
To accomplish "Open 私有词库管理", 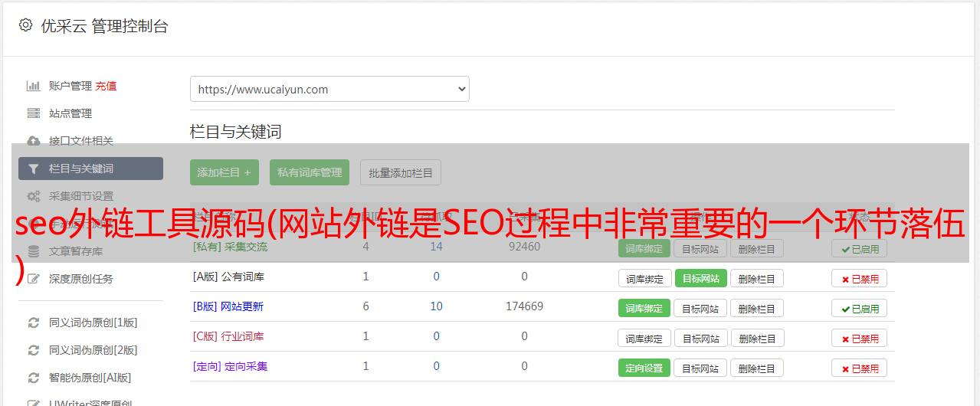I will click(310, 172).
